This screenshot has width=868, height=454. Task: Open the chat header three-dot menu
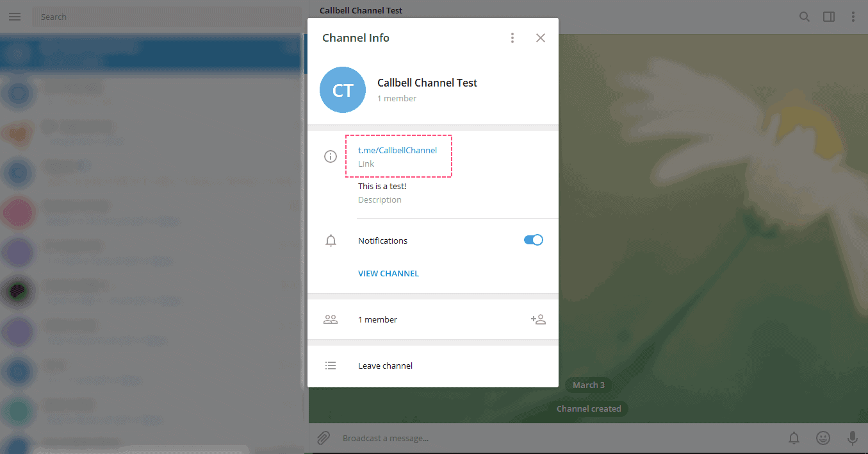(853, 17)
